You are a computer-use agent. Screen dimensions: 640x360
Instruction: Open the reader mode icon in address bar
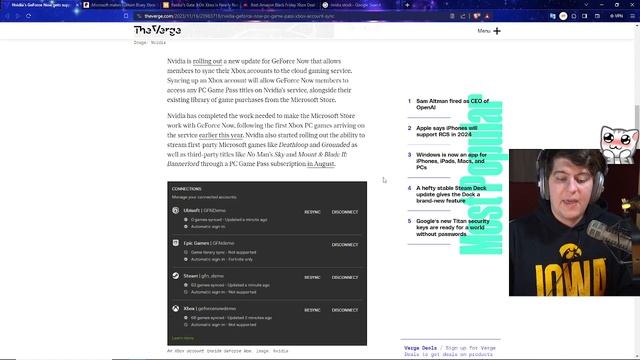coord(452,16)
